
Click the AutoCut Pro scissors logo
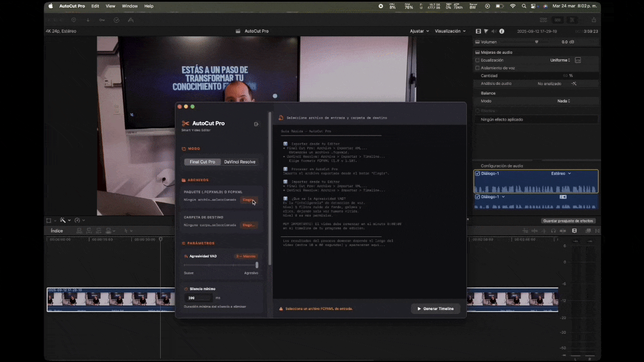[185, 123]
